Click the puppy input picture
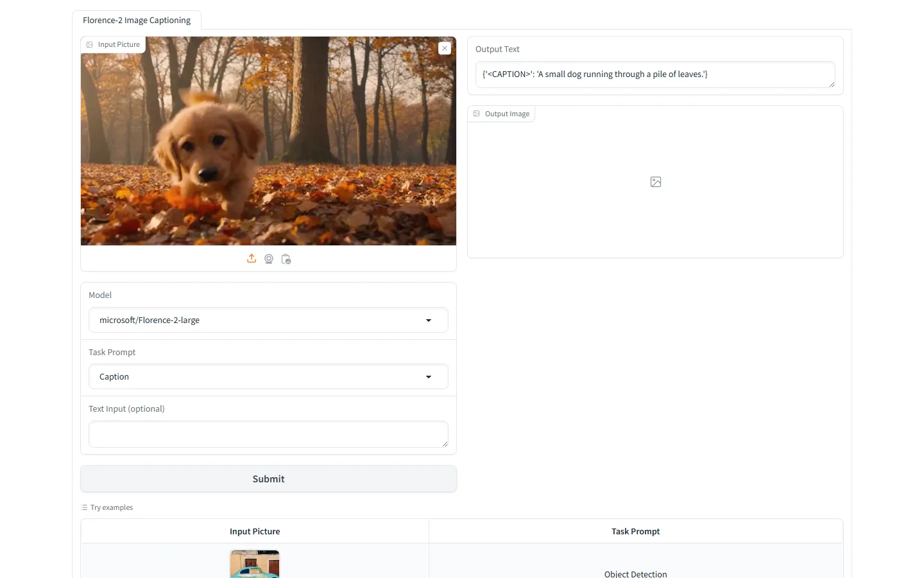 [268, 141]
